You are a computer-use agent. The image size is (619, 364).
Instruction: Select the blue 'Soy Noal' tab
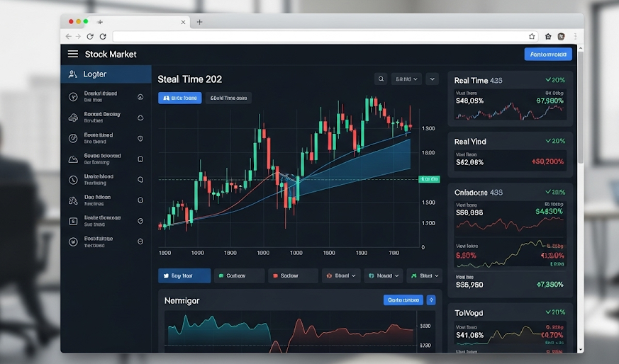point(184,275)
